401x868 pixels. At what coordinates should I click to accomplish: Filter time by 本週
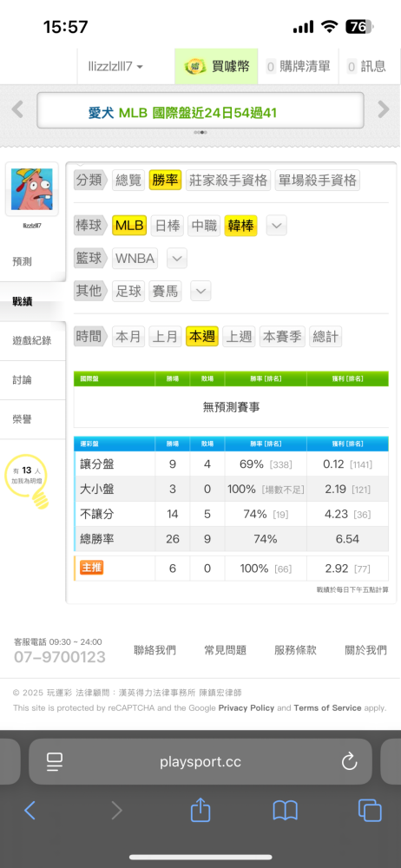(x=202, y=336)
